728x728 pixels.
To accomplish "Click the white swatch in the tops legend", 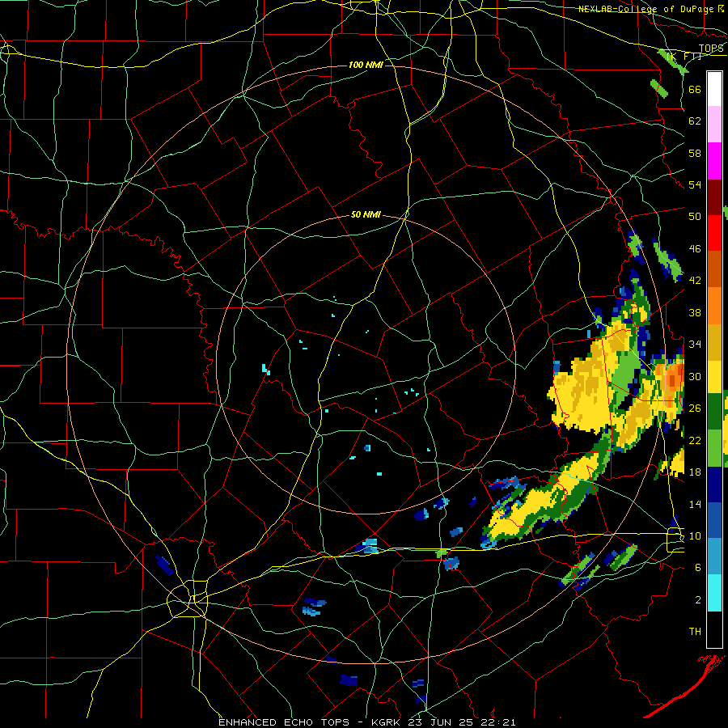I will point(714,89).
